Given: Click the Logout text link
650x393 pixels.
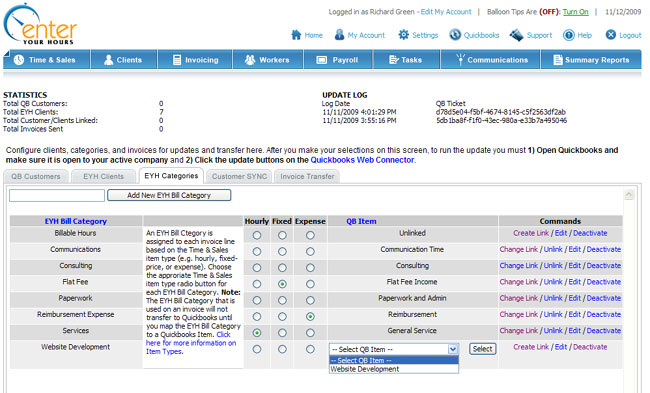Looking at the screenshot, I should pos(630,35).
